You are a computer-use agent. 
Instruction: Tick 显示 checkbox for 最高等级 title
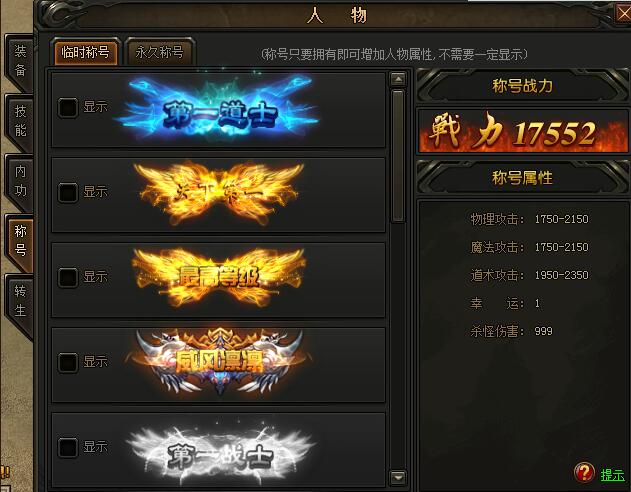[68, 277]
